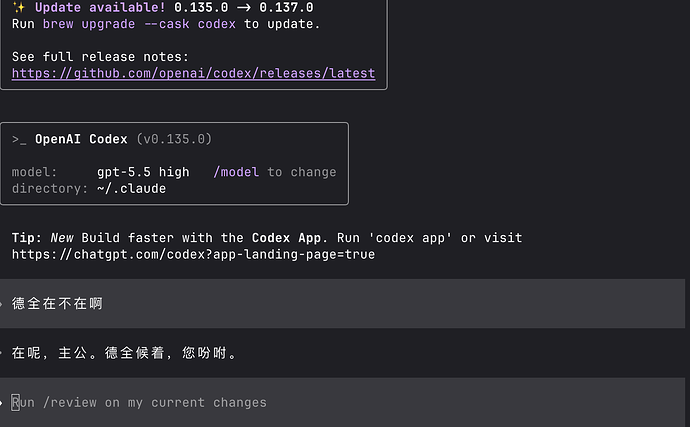Click the 'gpt-5.5 high' model value
The height and width of the screenshot is (427, 690).
coord(143,172)
